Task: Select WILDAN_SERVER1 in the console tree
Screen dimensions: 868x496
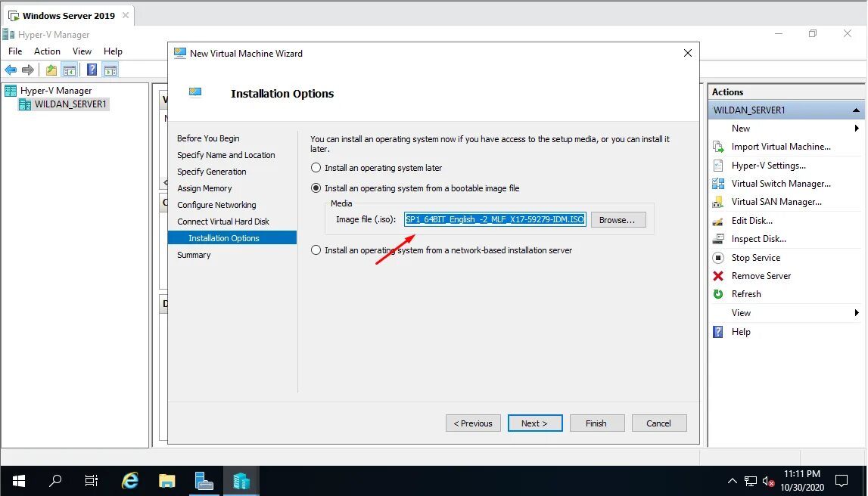Action: 70,104
